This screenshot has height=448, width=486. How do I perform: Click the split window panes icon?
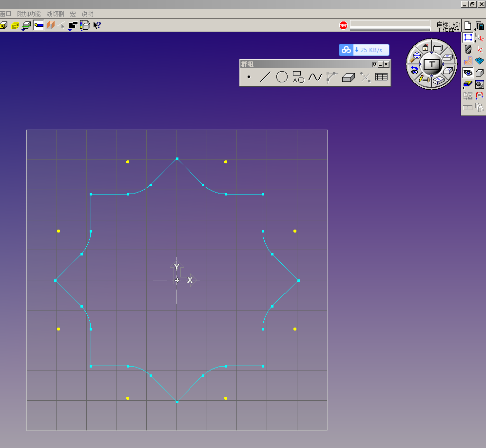467,108
